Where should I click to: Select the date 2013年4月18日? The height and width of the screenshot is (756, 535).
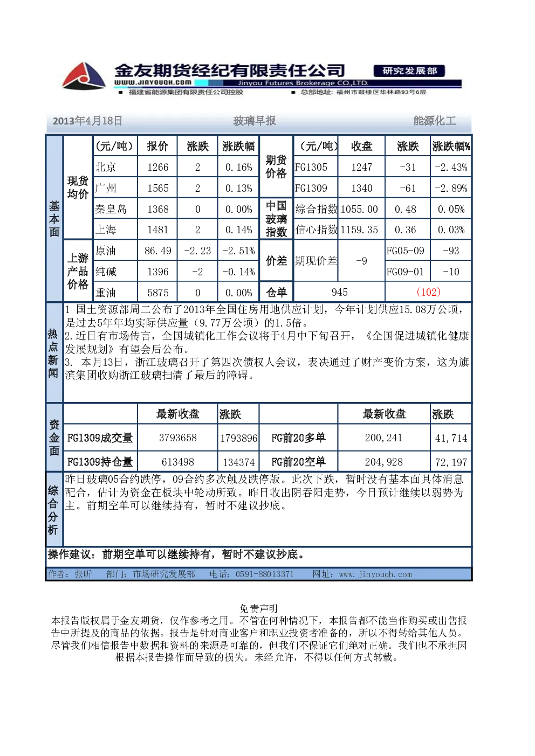(87, 121)
